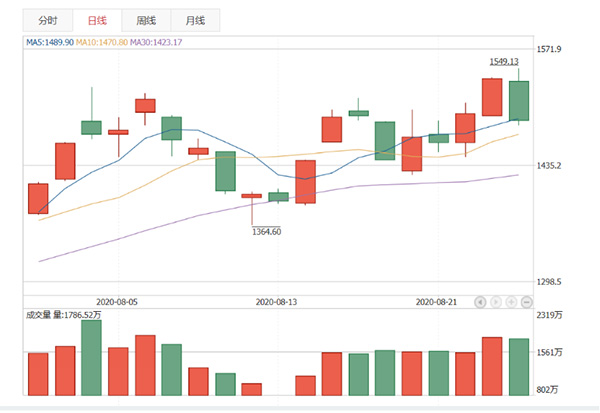Image resolution: width=600 pixels, height=413 pixels.
Task: Zoom out with the minus icon
Action: click(527, 301)
